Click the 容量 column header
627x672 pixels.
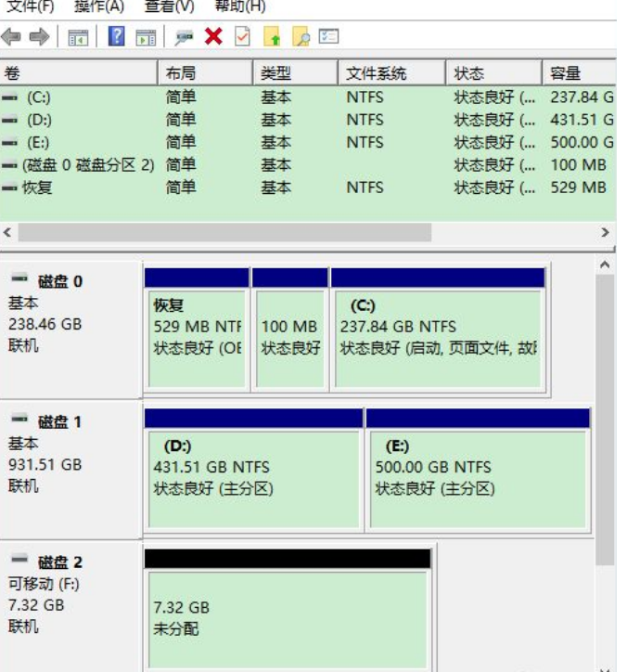566,74
